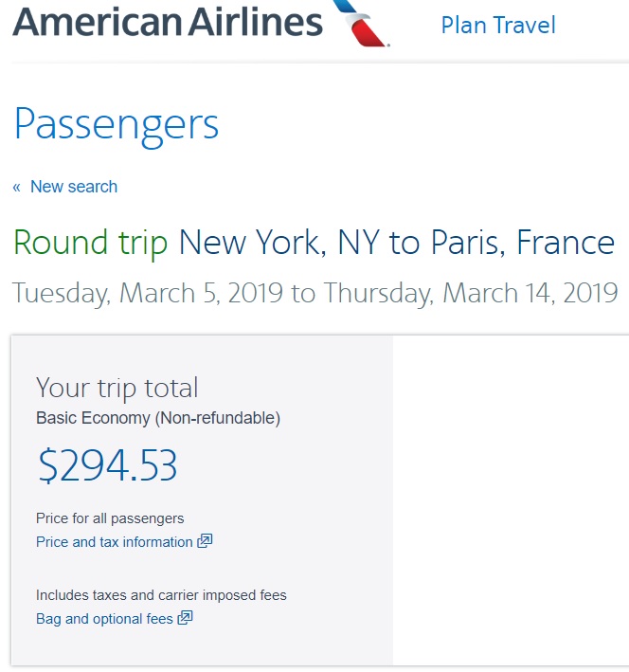
Task: Open the Price and tax information link
Action: [114, 542]
